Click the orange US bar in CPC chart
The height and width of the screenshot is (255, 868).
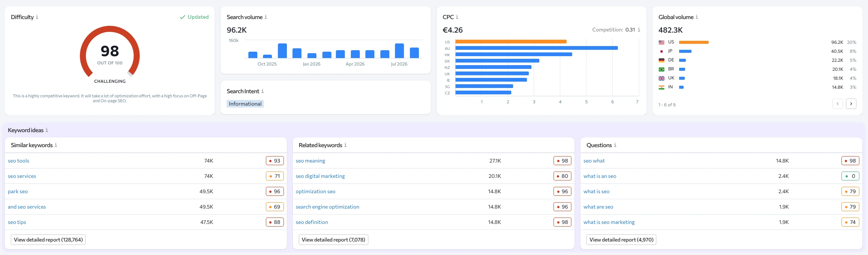511,42
